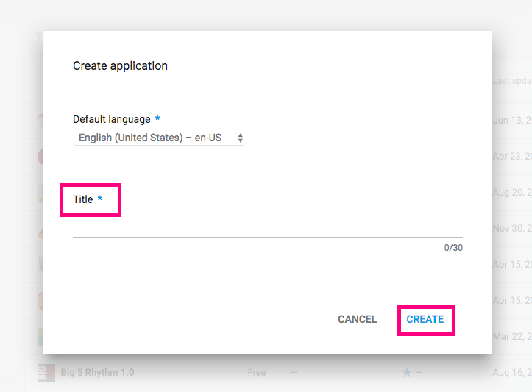Open the Default language dropdown

coord(159,138)
